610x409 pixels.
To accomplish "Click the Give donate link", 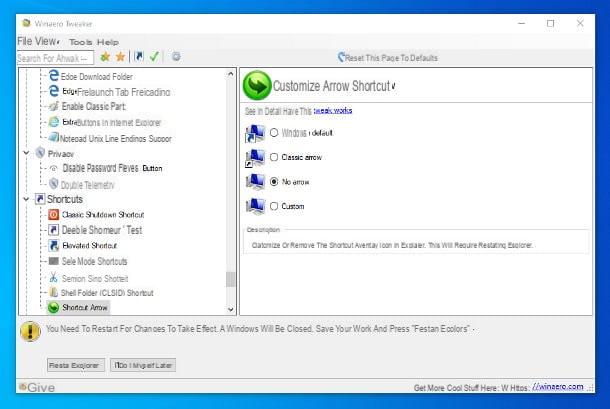I will 37,387.
